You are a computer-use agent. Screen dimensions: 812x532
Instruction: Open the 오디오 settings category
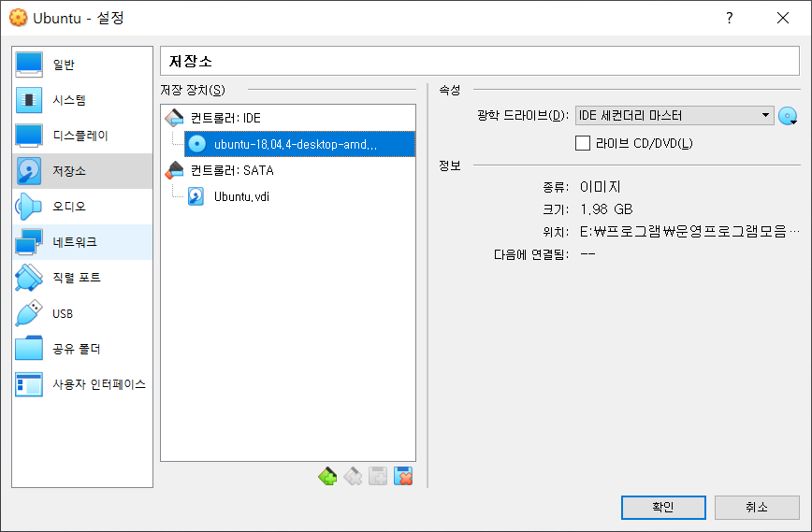point(81,207)
